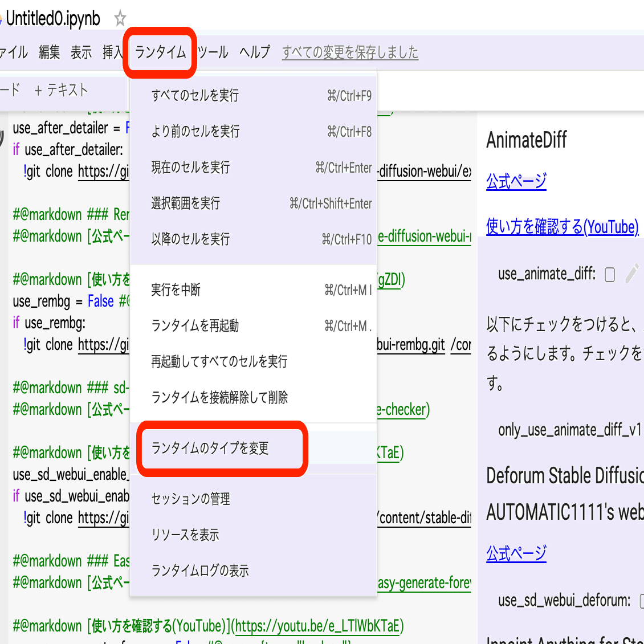Select より前のセルを実行 menu item
Screen dimensions: 644x644
coord(254,132)
